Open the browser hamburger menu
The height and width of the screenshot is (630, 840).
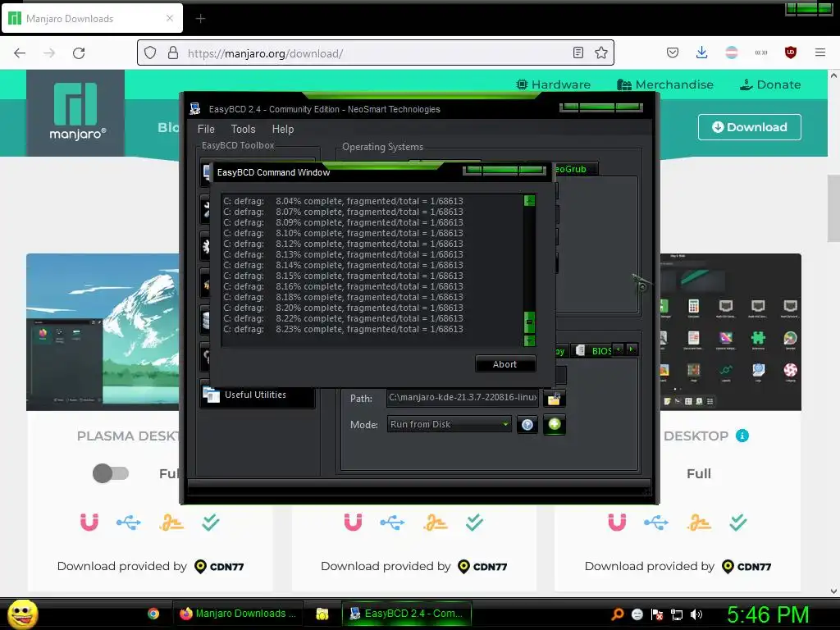(x=819, y=52)
